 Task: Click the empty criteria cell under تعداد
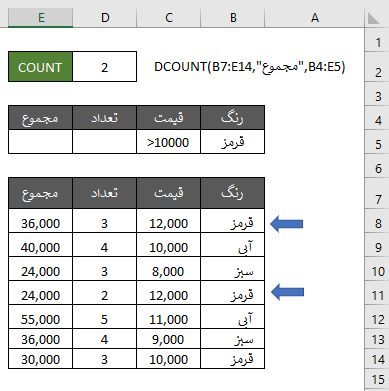click(x=105, y=142)
